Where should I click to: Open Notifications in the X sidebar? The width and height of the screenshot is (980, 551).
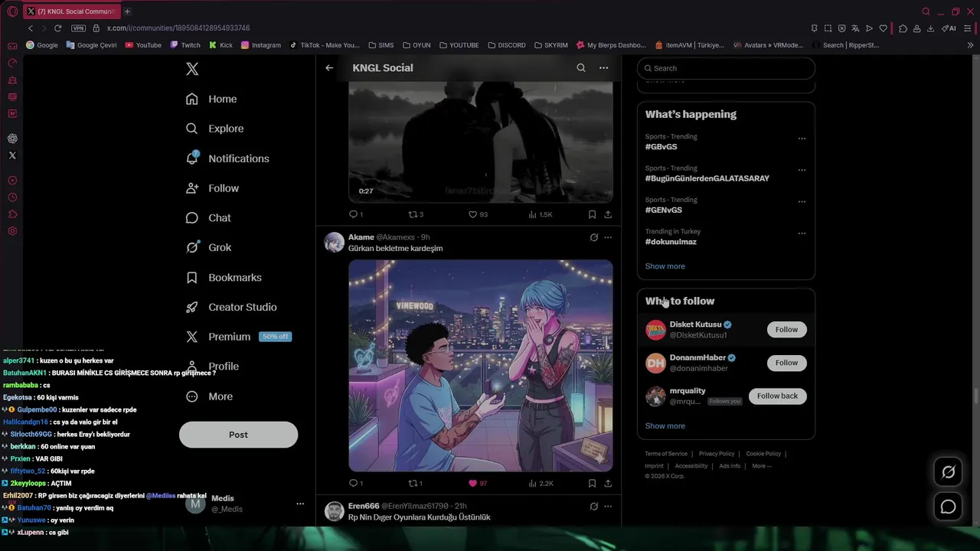tap(228, 158)
